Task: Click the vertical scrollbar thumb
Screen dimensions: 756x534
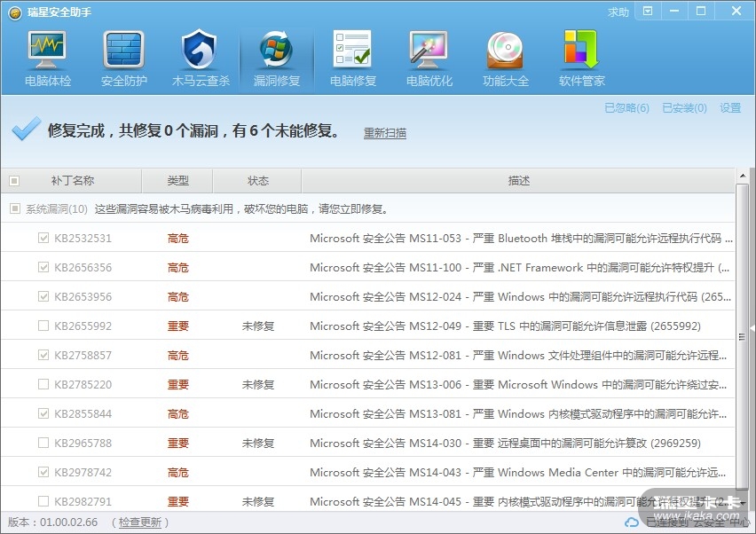Action: coord(743,336)
